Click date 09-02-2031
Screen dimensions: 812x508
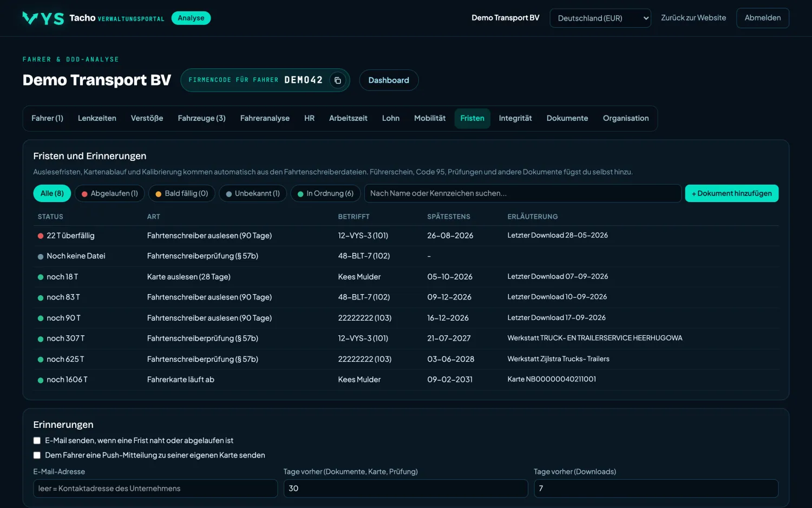[450, 380]
